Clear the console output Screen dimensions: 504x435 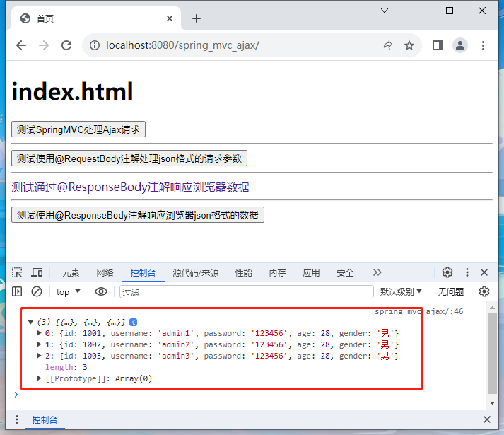[37, 292]
